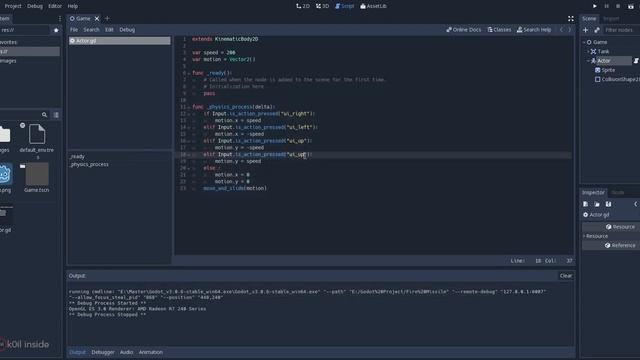Image resolution: width=640 pixels, height=360 pixels.
Task: Click the Sprite node icon
Action: (598, 70)
